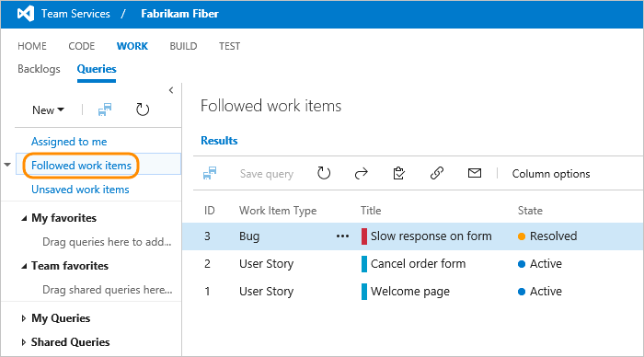This screenshot has height=357, width=644.
Task: Click the save-all icon in left pane toolbar
Action: pos(105,109)
